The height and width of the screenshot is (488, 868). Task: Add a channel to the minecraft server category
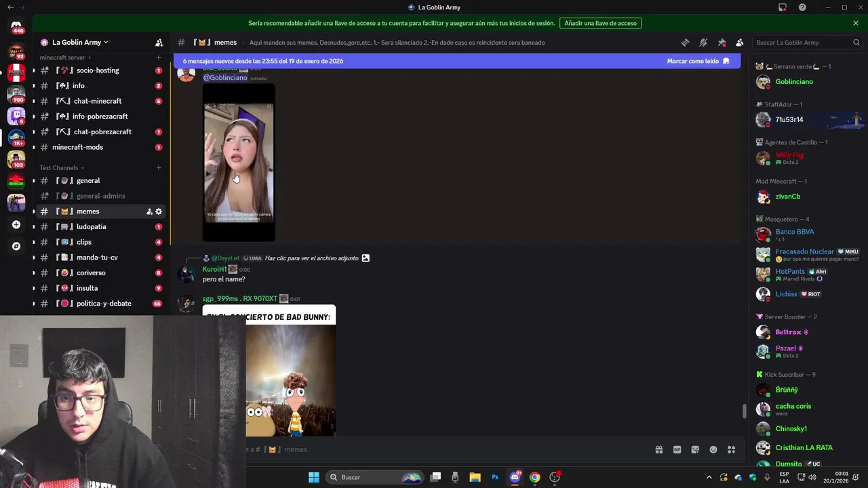point(159,58)
